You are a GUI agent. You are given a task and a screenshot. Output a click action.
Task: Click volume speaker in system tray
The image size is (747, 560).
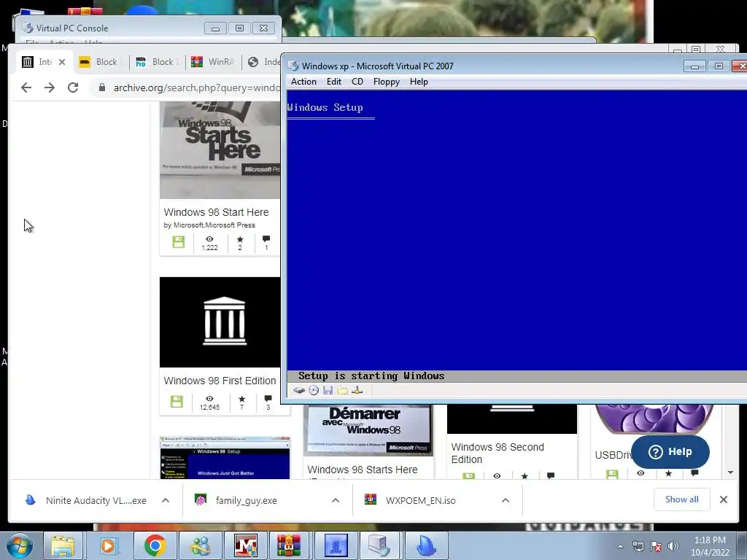673,546
